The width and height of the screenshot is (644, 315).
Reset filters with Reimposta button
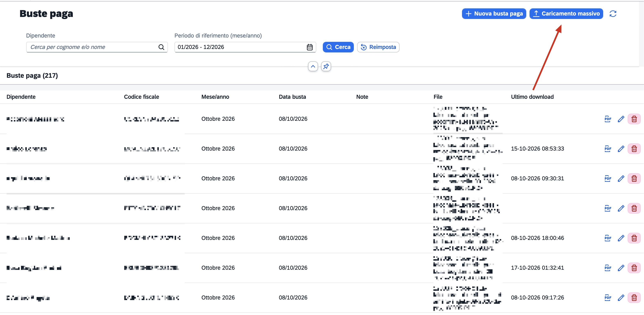[x=378, y=47]
